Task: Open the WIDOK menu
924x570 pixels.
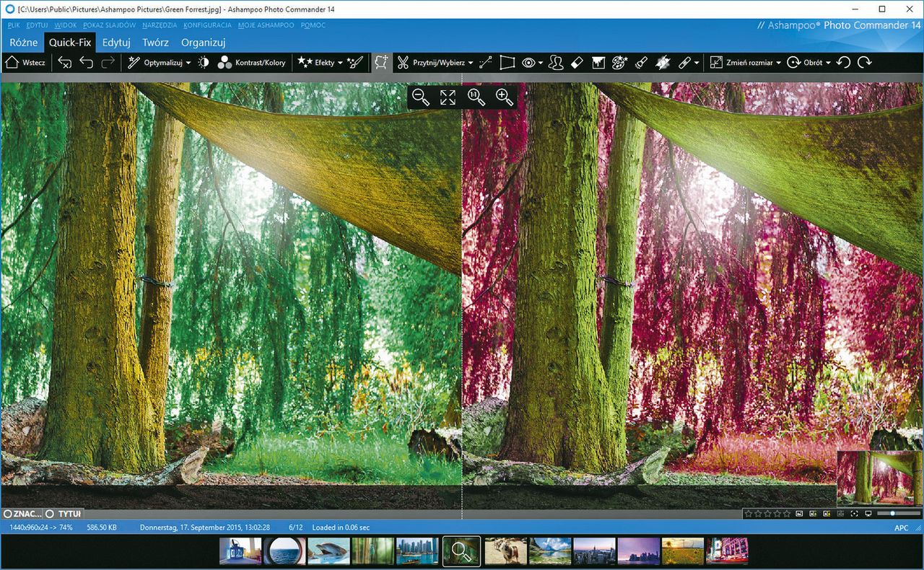Action: (x=65, y=25)
